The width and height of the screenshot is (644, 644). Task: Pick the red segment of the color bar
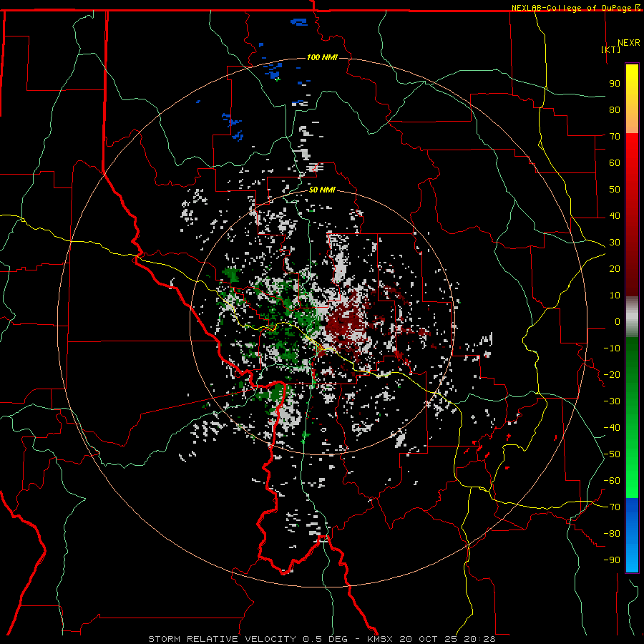[x=632, y=215]
